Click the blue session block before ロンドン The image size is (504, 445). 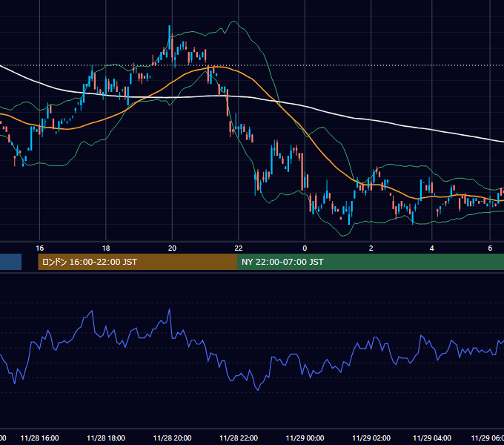[x=10, y=262]
